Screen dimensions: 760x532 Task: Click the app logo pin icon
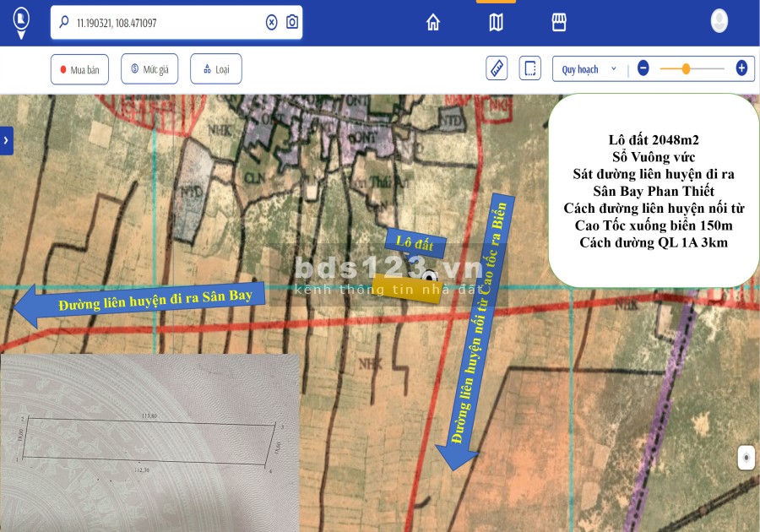click(21, 22)
